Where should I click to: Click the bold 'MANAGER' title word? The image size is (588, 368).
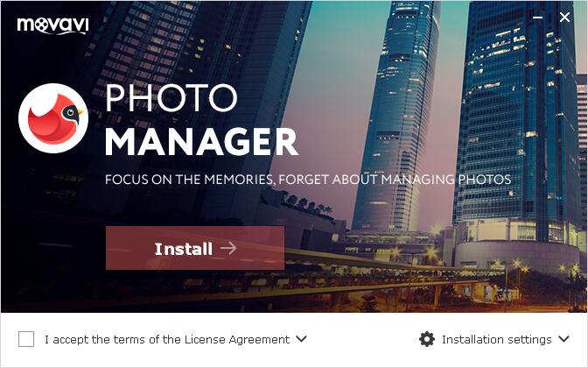201,142
